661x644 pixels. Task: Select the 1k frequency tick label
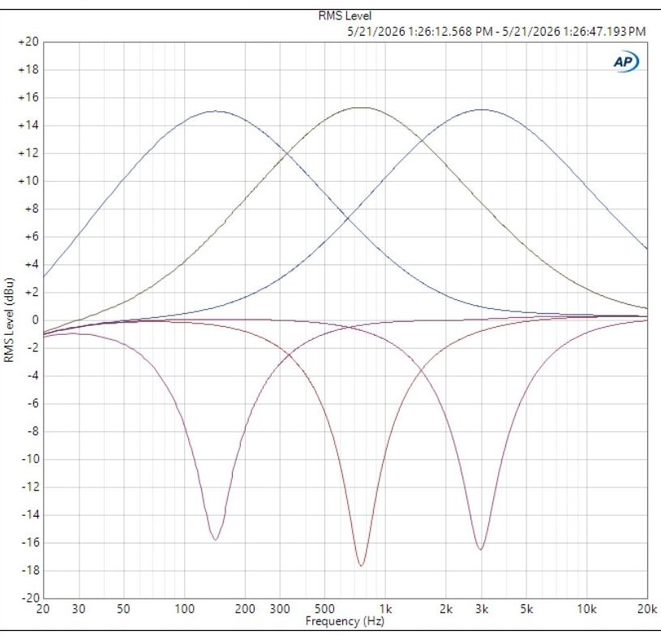385,609
